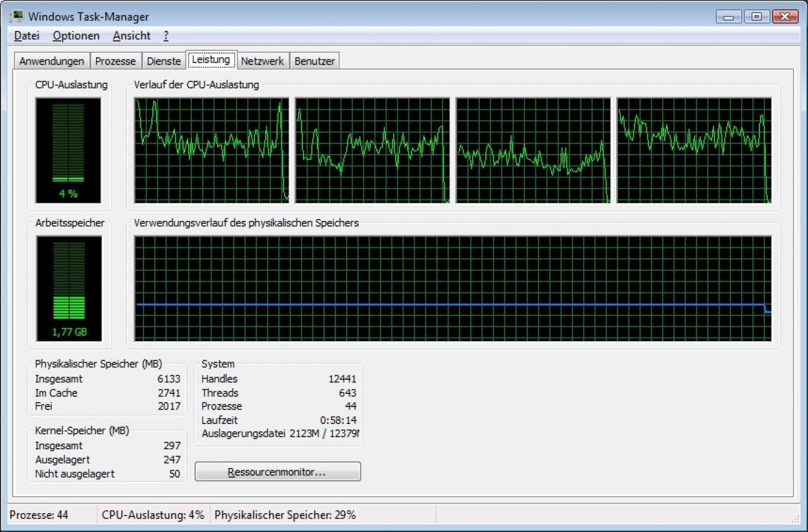Click the physical memory usage history graph
The height and width of the screenshot is (532, 808).
coord(453,288)
